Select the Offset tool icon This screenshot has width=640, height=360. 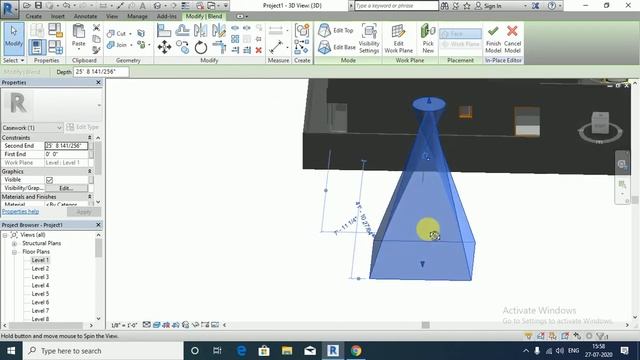[182, 30]
